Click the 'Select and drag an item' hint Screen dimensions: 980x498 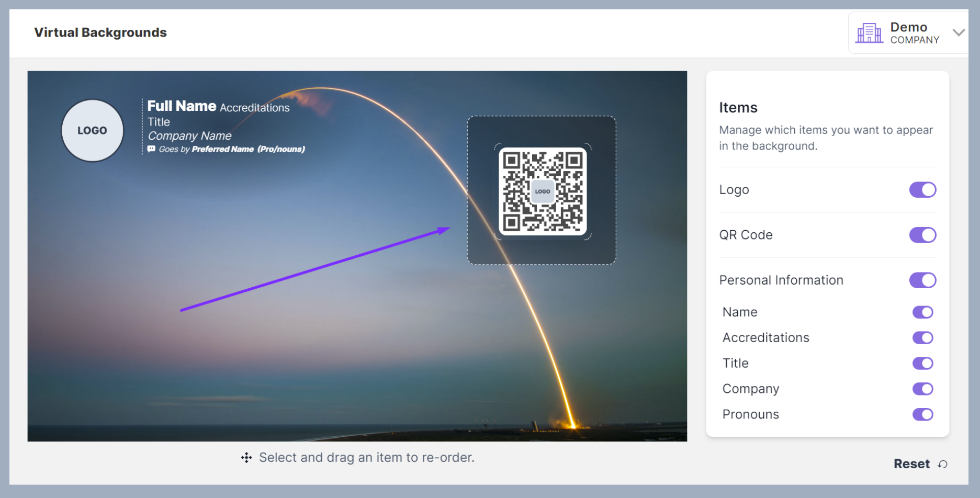tap(367, 458)
